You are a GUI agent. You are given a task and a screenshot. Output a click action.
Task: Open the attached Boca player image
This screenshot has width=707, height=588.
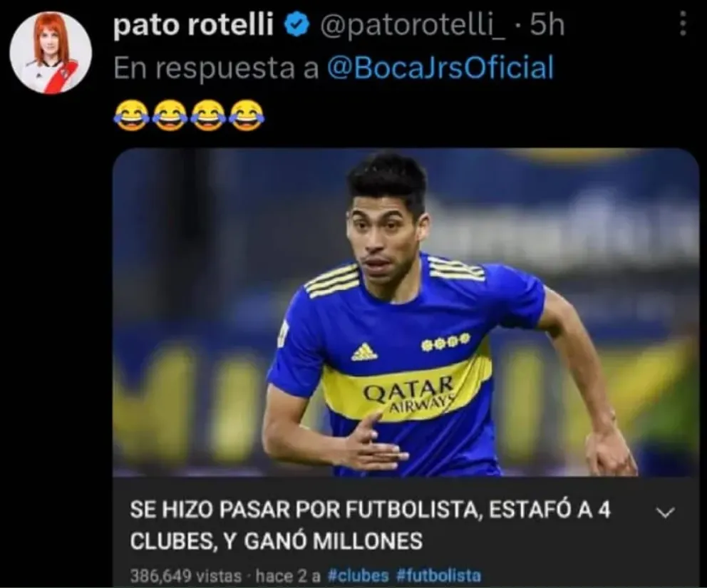click(x=405, y=312)
